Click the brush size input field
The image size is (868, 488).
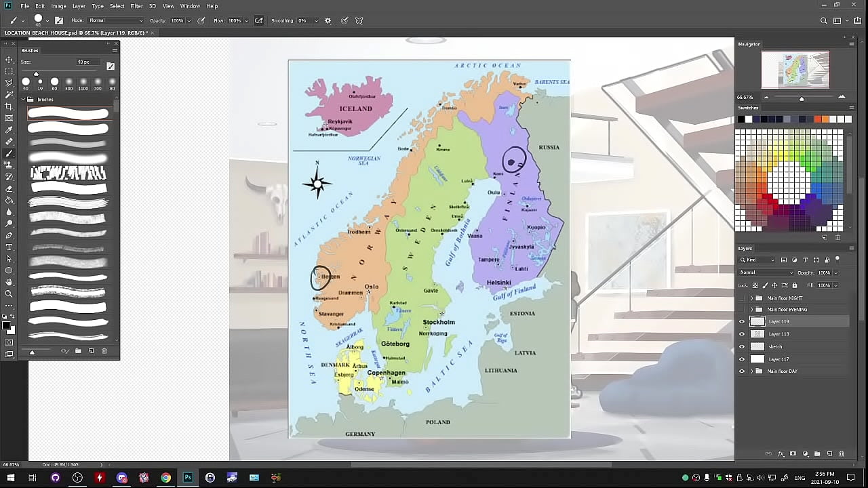84,62
